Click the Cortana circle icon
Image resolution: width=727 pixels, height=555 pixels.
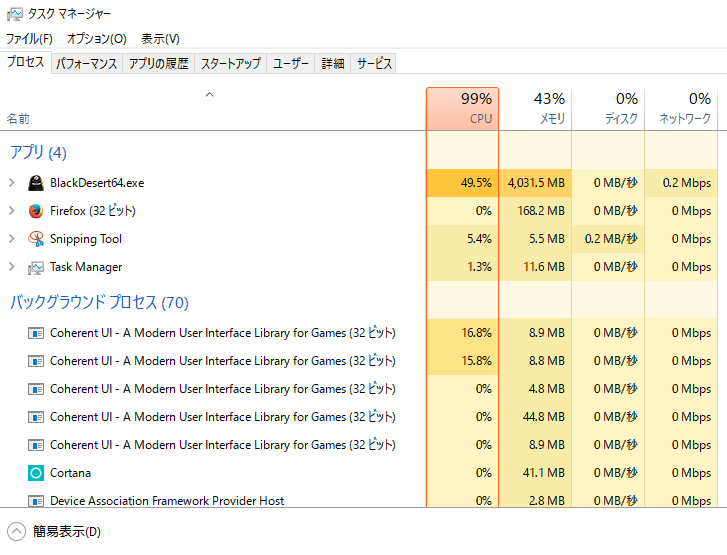36,473
